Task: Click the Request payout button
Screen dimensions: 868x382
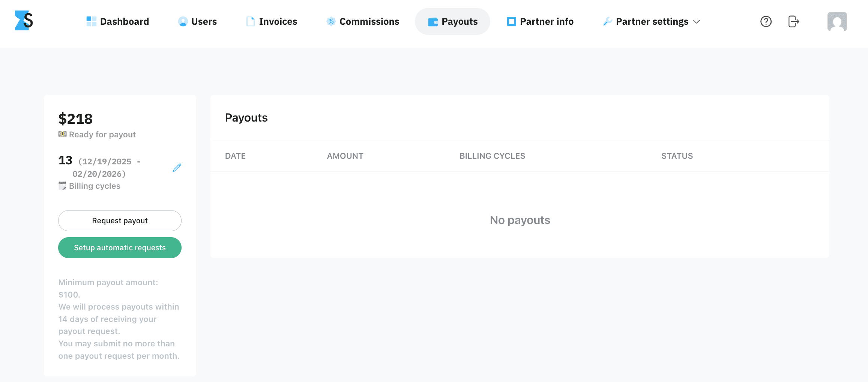Action: coord(120,221)
